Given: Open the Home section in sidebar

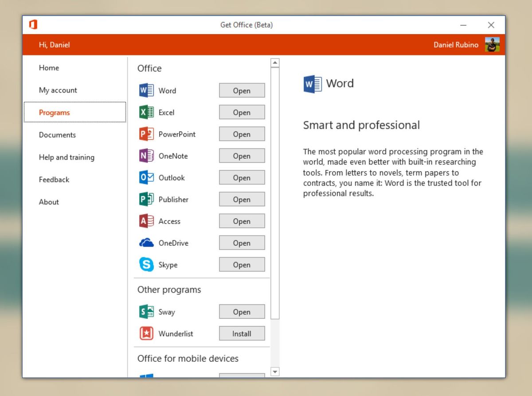Looking at the screenshot, I should (49, 68).
